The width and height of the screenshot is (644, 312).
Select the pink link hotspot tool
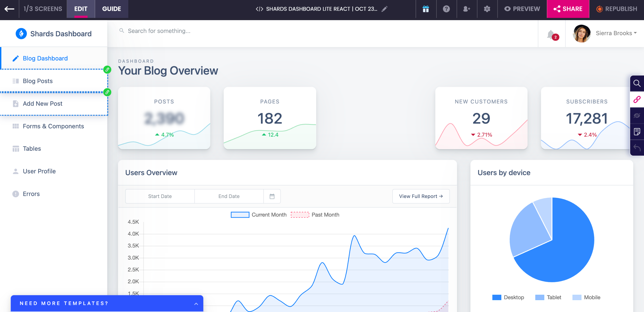[x=637, y=100]
